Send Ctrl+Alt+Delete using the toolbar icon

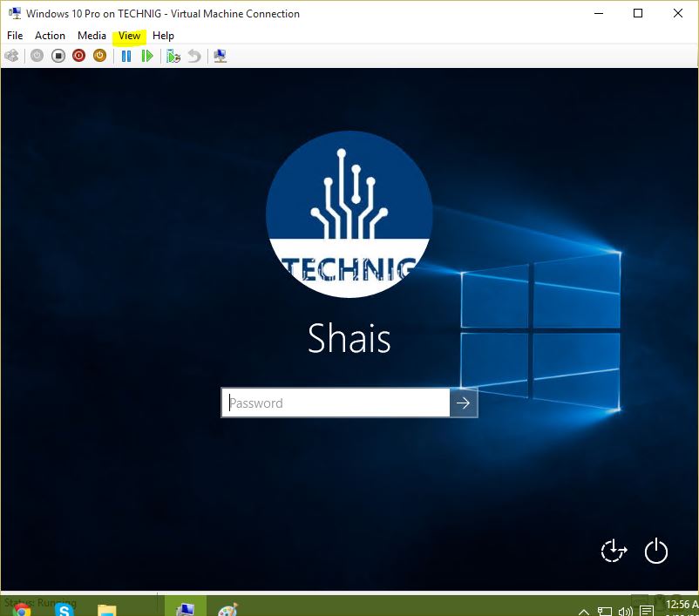[x=11, y=56]
